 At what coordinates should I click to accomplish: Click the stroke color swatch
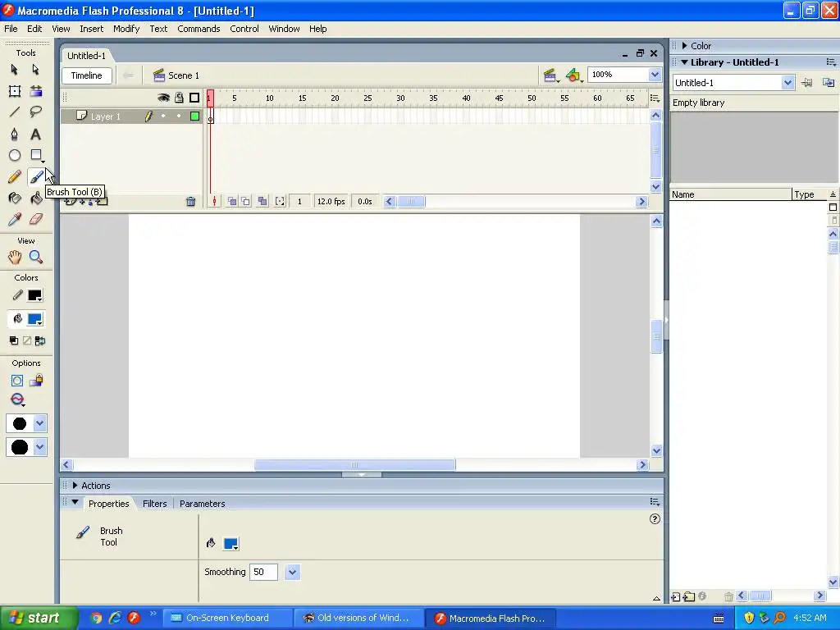click(x=34, y=295)
